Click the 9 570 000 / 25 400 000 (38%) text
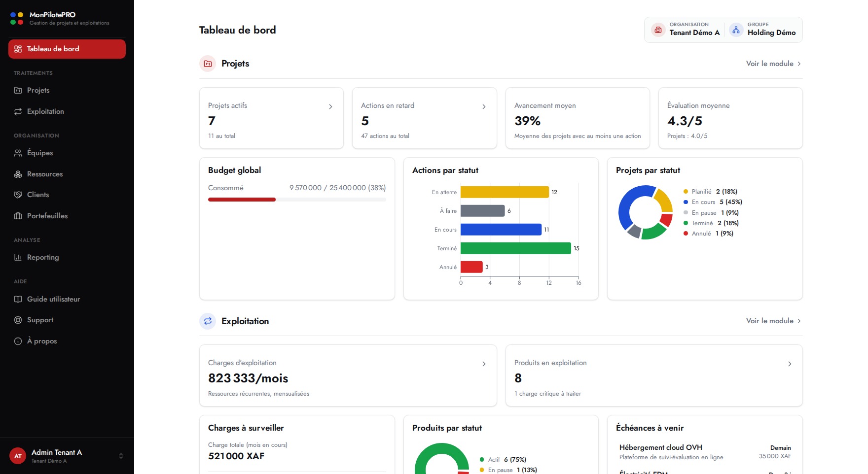Viewport: 868px width, 474px height. [x=338, y=188]
